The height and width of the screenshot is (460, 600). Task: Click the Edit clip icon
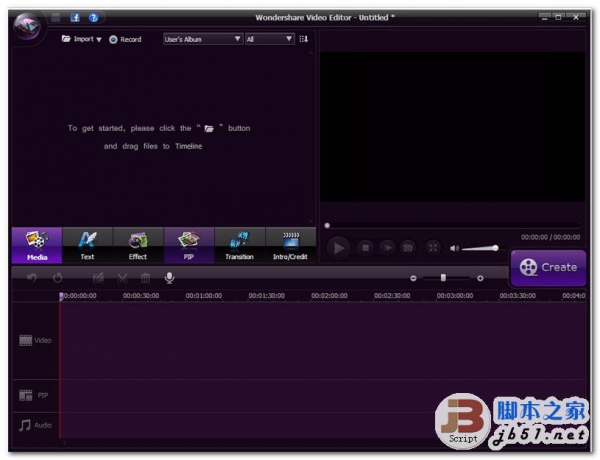pyautogui.click(x=98, y=278)
